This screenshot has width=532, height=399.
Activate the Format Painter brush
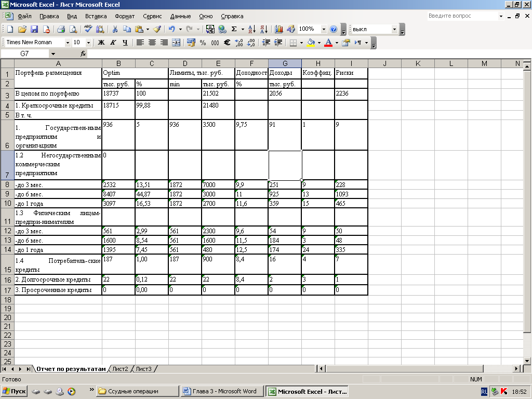157,30
